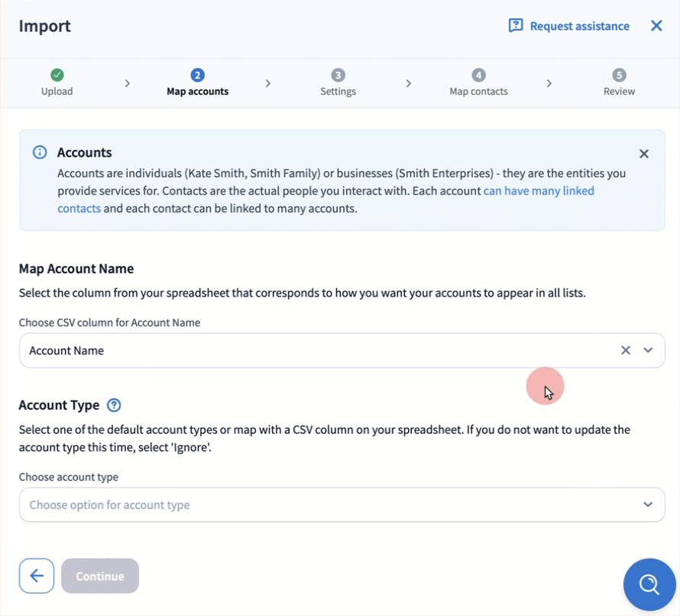Click the step 3 Settings circle
Viewport: 680px width, 616px height.
[x=338, y=75]
